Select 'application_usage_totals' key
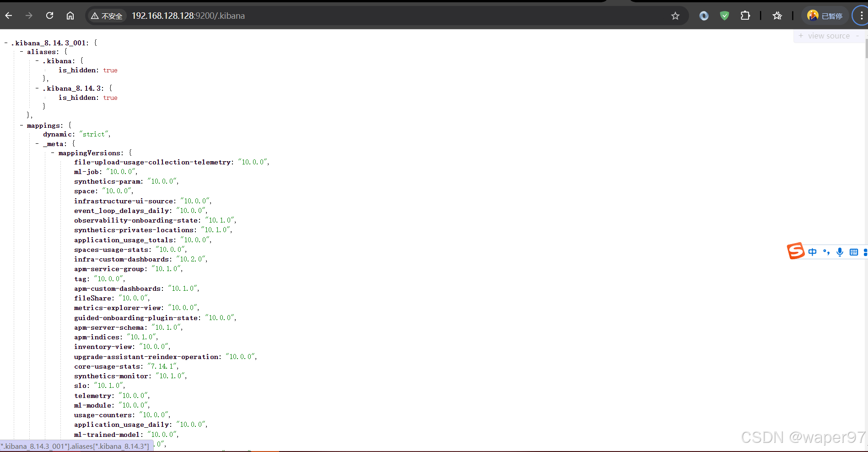 tap(124, 240)
